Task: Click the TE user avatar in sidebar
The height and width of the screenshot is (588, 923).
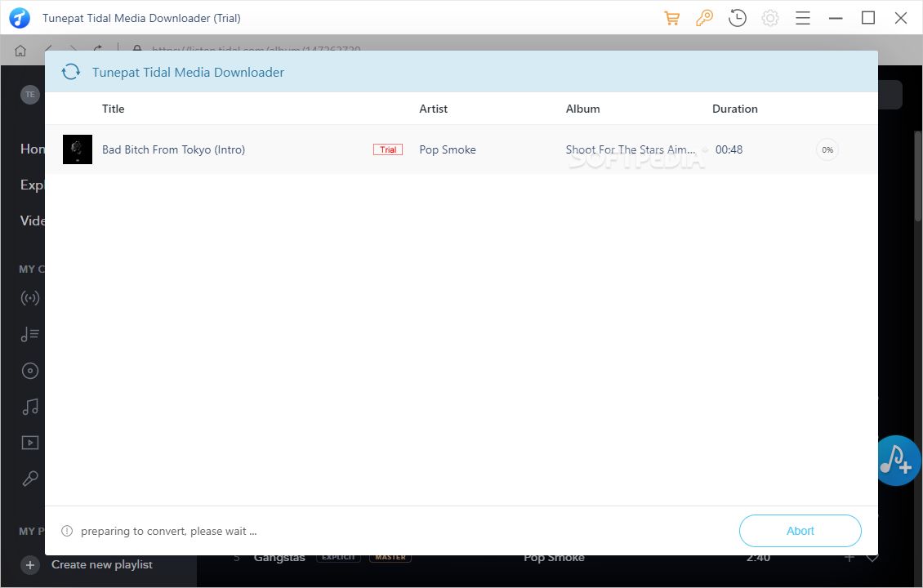Action: (x=30, y=94)
